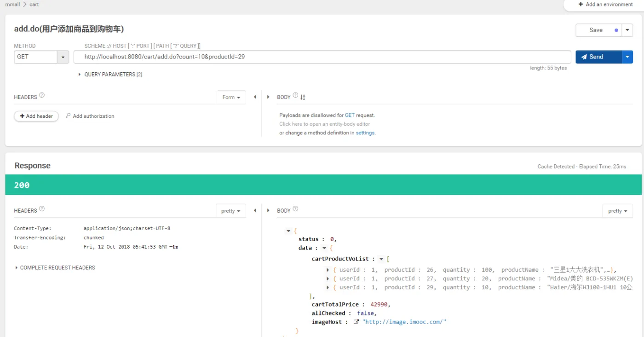Open the GET method dropdown

pos(41,57)
